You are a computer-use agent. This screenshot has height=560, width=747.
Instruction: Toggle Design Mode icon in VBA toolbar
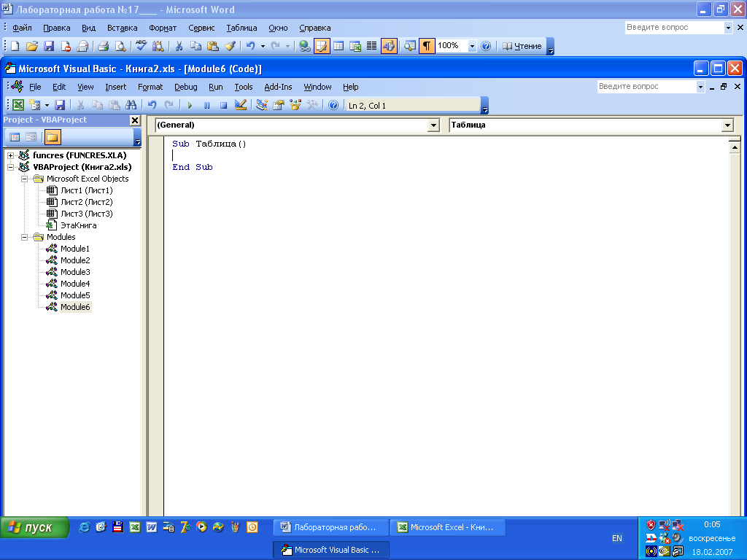pos(241,105)
